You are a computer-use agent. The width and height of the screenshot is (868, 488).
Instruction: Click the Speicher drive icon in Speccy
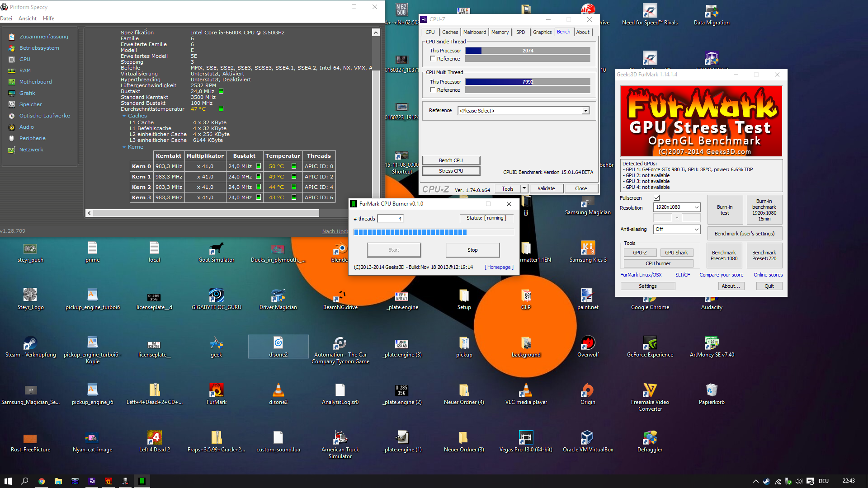pos(12,104)
